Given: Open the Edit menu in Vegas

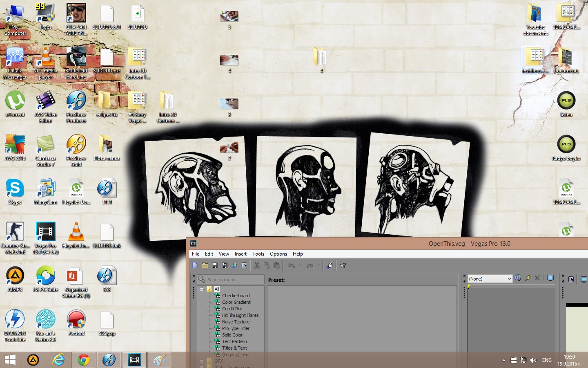Looking at the screenshot, I should coord(209,254).
